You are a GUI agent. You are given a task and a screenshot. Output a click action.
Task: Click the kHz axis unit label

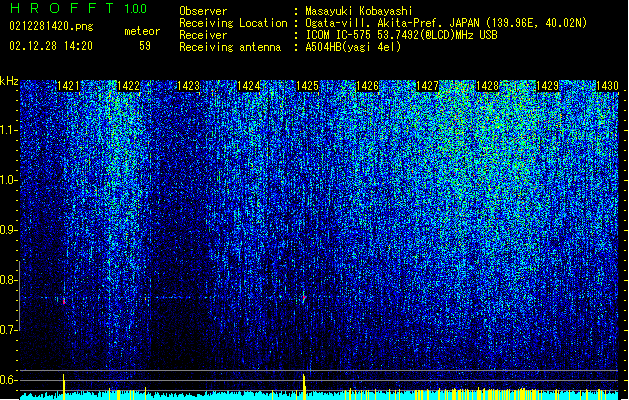9,81
